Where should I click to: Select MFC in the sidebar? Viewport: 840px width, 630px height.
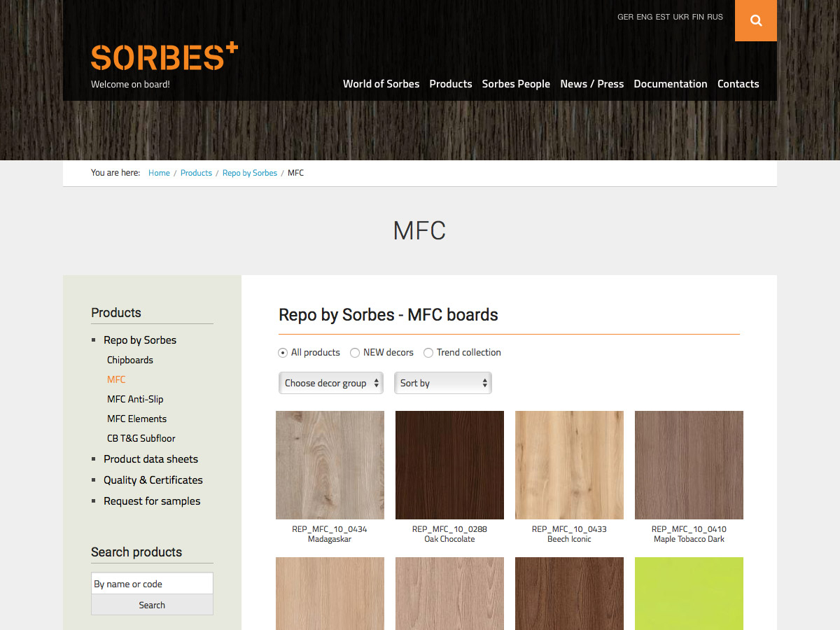click(x=116, y=379)
